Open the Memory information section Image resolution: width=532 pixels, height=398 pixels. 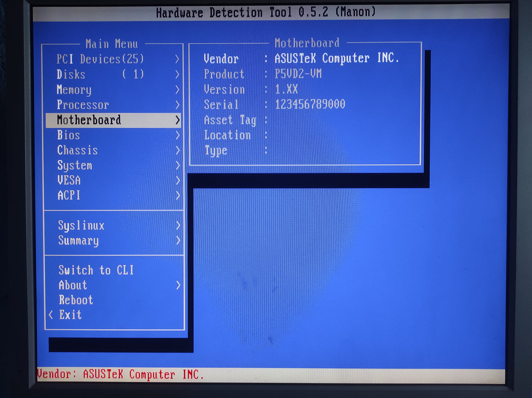coord(74,89)
